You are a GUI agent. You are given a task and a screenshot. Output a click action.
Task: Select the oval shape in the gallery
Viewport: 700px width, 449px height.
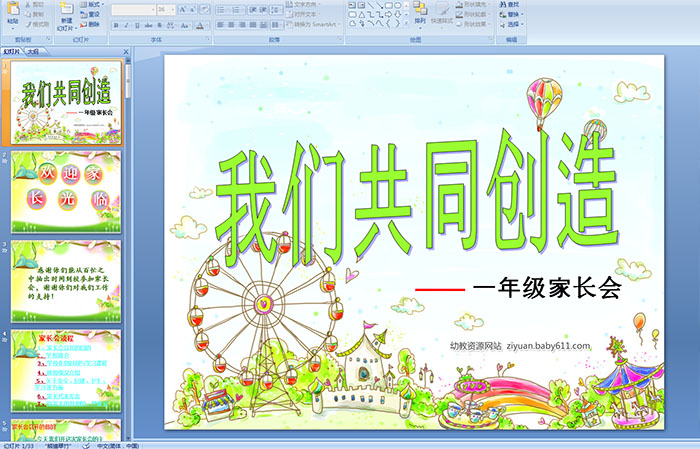coord(397,5)
